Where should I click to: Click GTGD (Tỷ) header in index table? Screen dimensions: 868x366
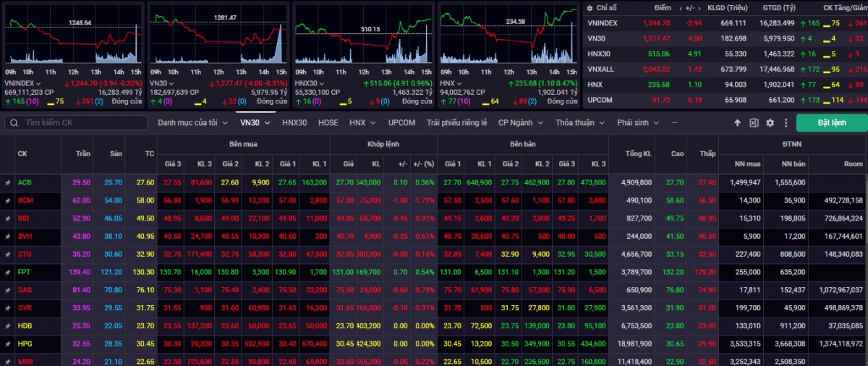pyautogui.click(x=779, y=8)
